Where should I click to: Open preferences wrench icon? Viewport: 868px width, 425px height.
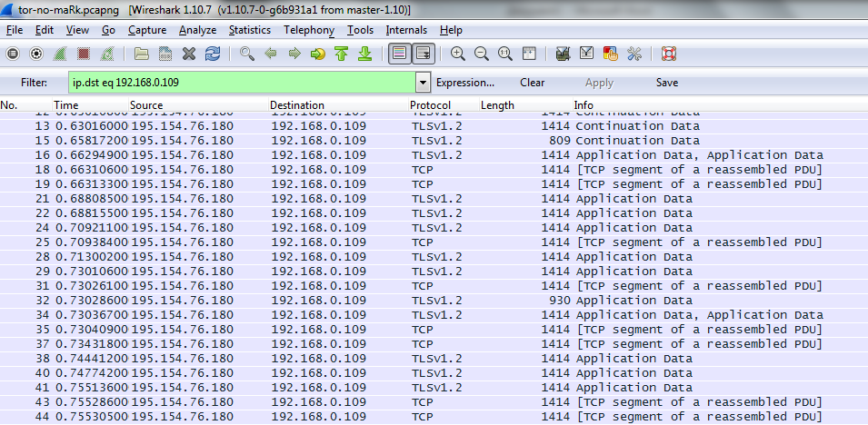[x=634, y=54]
